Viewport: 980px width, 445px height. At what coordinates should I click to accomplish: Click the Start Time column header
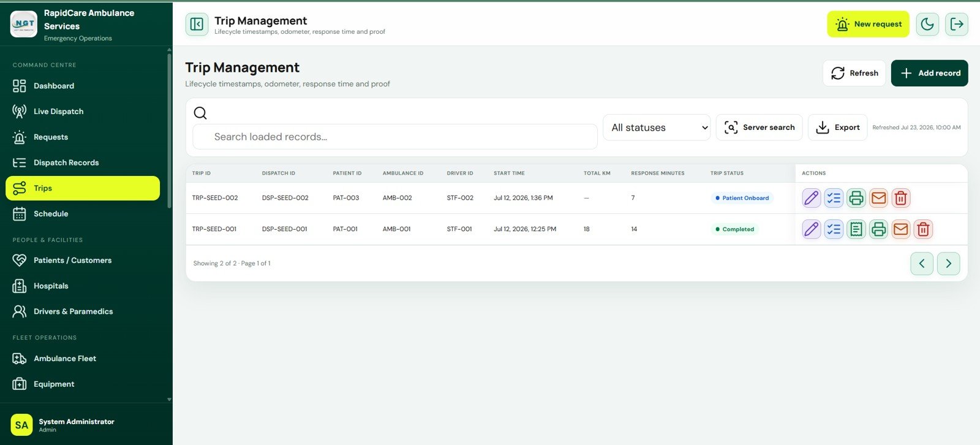509,173
